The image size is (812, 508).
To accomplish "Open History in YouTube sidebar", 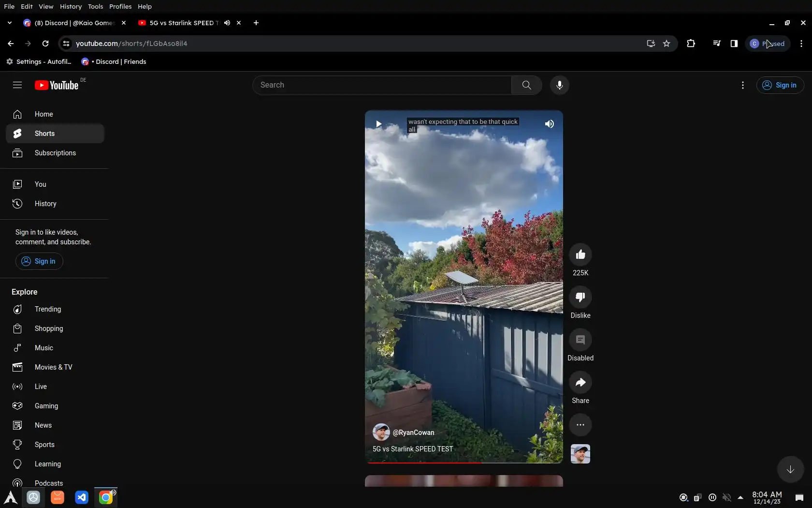I will point(55,204).
